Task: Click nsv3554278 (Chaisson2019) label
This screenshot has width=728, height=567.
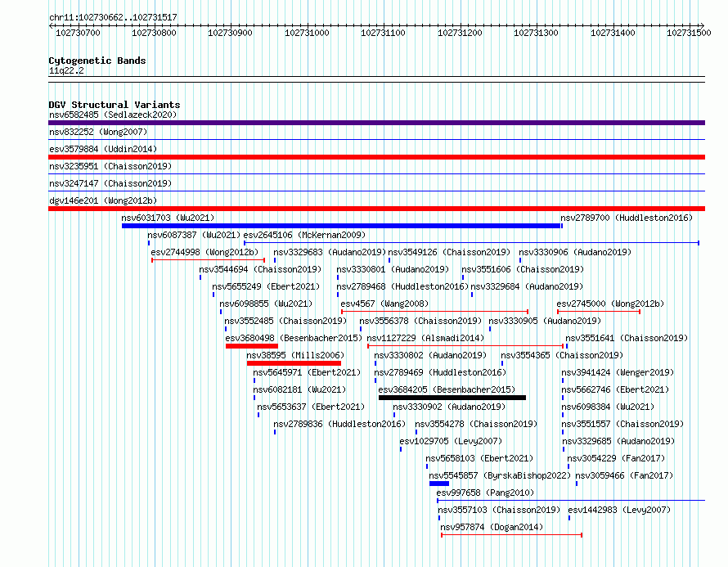Action: pos(476,424)
